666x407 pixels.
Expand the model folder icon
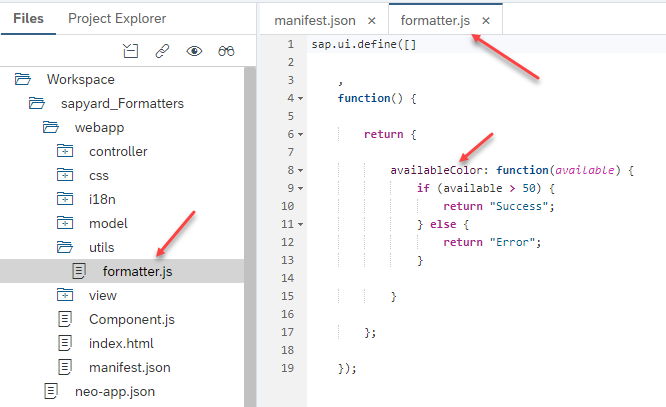tap(65, 223)
